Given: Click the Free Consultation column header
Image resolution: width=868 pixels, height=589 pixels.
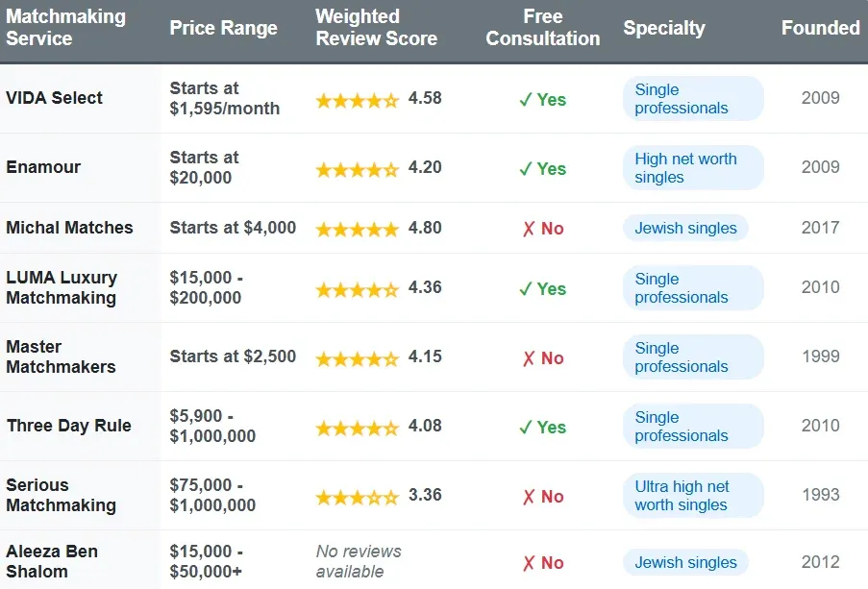Looking at the screenshot, I should pyautogui.click(x=542, y=28).
